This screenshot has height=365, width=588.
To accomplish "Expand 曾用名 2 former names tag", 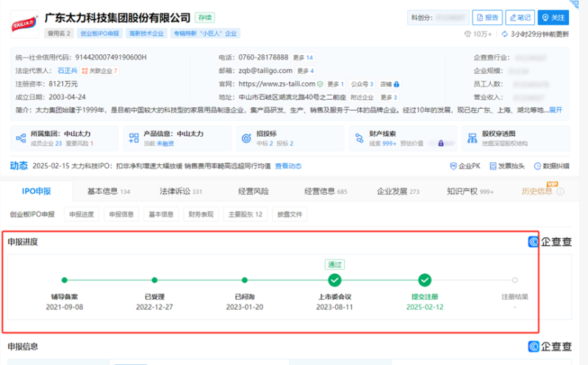I will click(x=60, y=33).
